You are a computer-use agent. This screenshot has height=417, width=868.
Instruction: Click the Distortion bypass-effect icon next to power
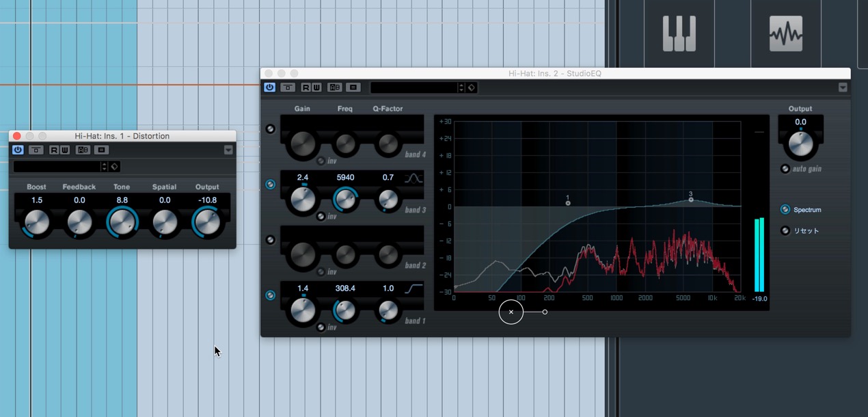coord(36,150)
